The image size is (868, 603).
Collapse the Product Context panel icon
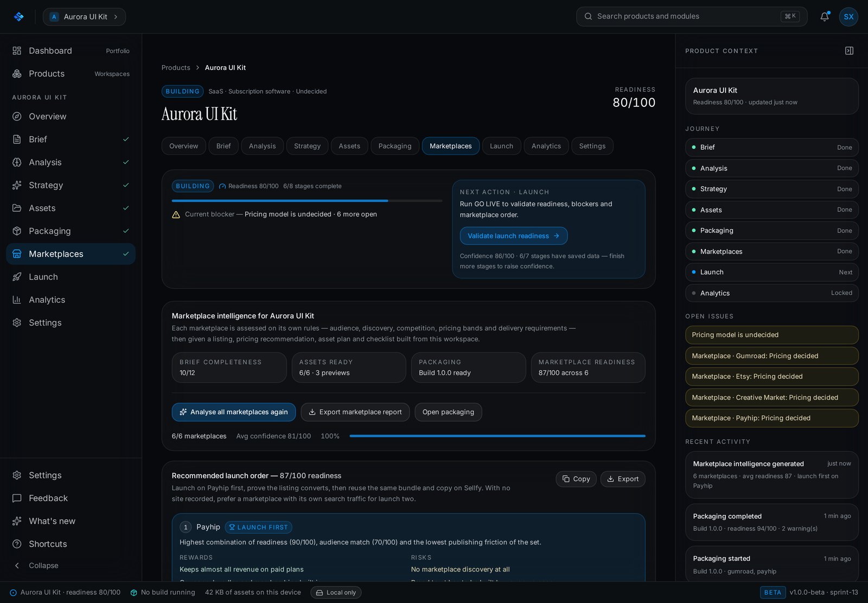coord(849,50)
